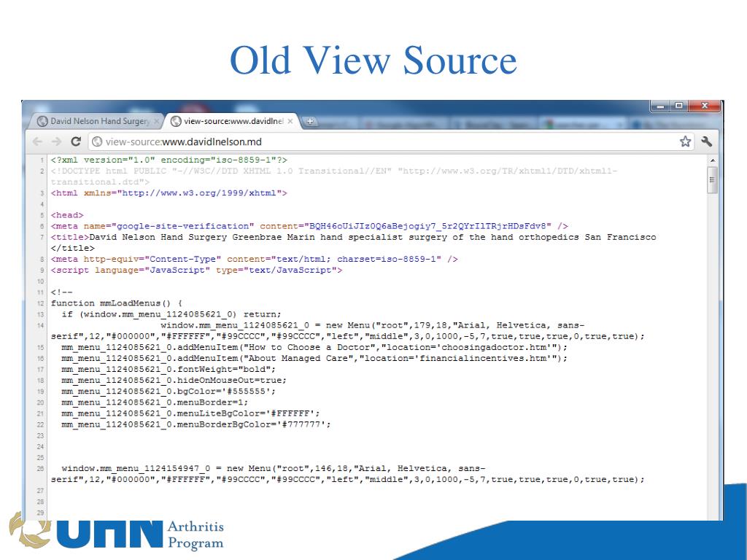This screenshot has width=747, height=560.
Task: Close the David Nelson Hand Surgery tab
Action: pyautogui.click(x=157, y=121)
